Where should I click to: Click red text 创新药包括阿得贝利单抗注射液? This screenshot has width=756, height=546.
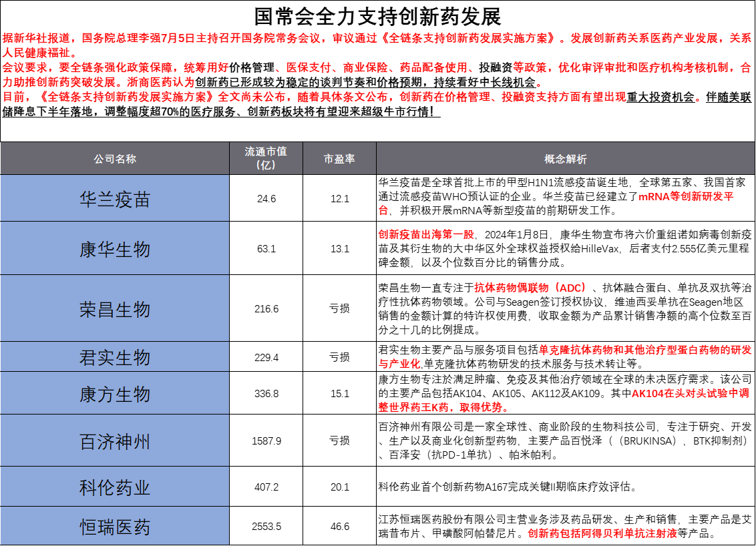click(x=602, y=534)
